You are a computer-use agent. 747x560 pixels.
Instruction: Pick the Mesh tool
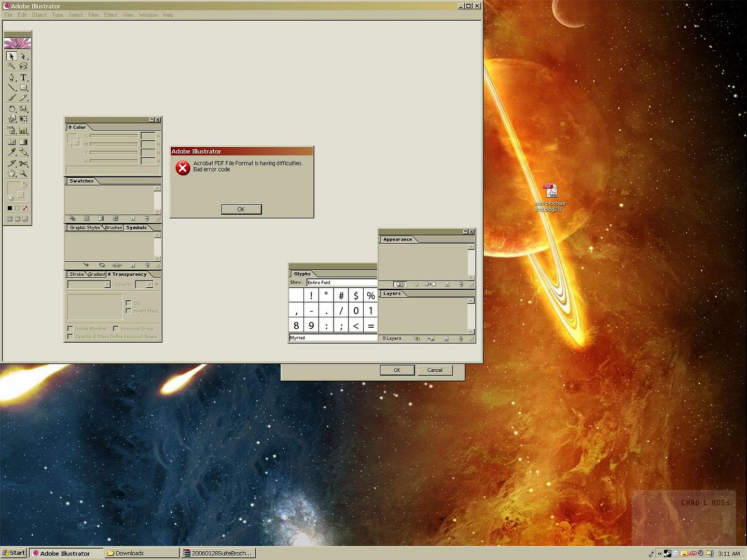click(11, 142)
